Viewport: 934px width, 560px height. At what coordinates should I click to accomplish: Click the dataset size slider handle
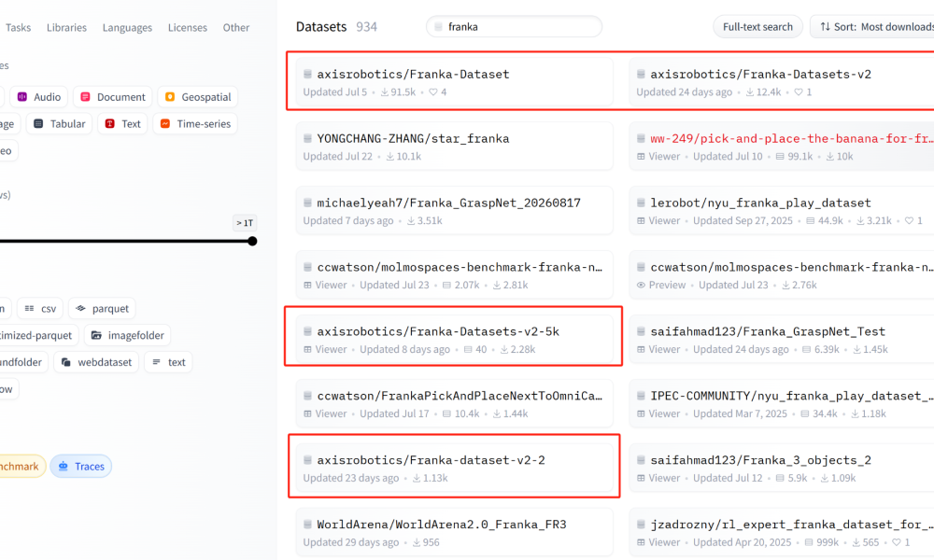click(252, 241)
